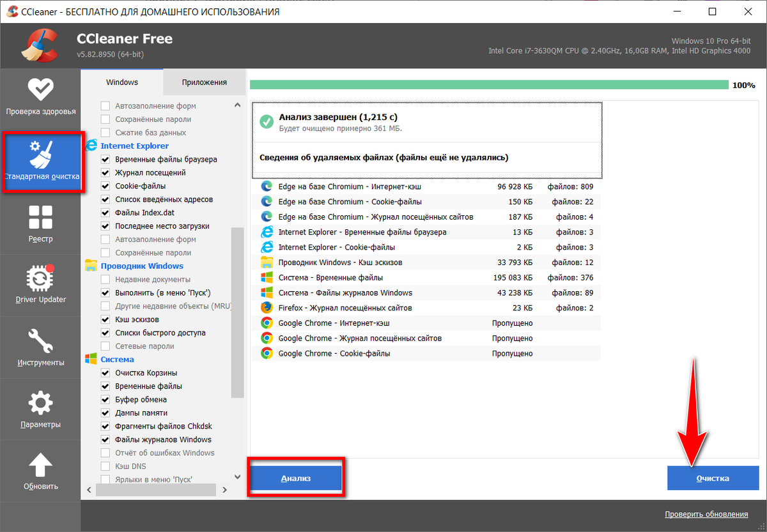Select Firefox - Журнал посещённых сайтов row

pos(426,308)
